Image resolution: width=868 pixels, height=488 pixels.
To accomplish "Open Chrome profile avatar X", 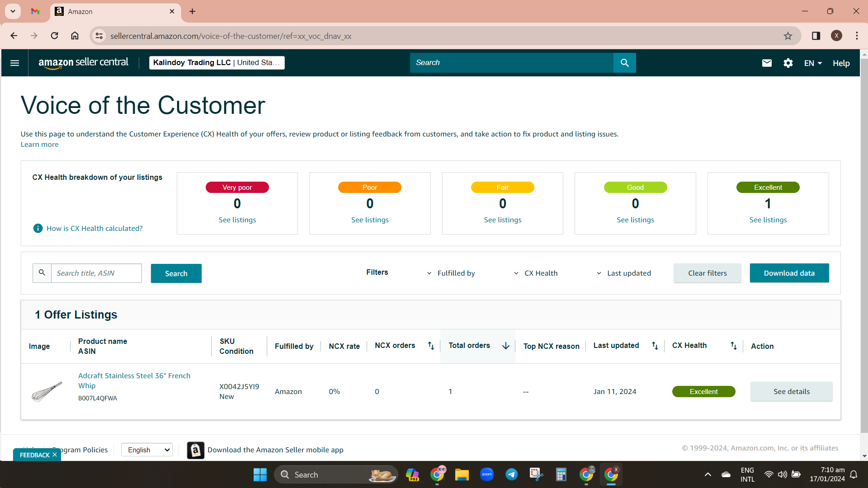I will (836, 36).
